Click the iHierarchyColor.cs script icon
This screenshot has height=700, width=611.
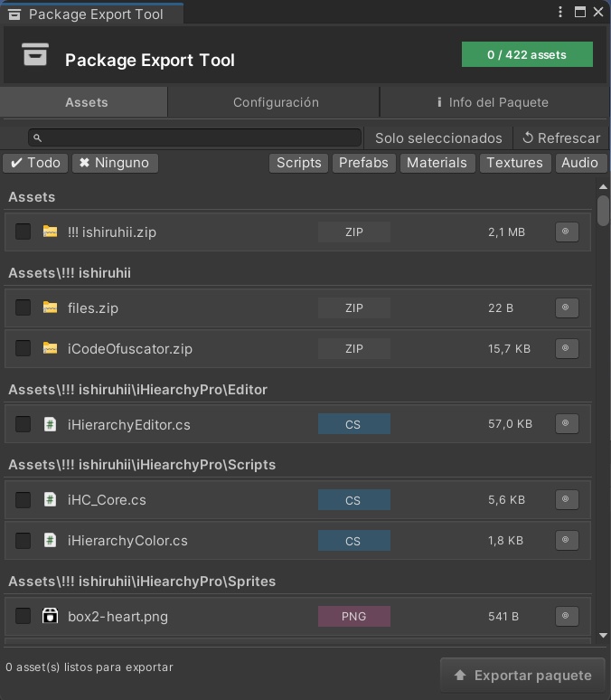coord(50,540)
